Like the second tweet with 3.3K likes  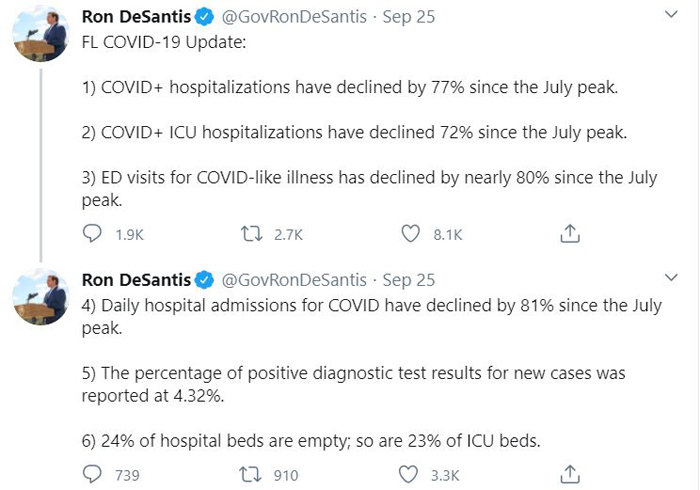[408, 474]
